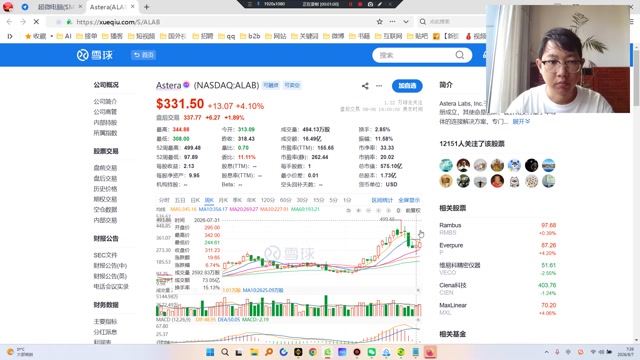This screenshot has height=360, width=640.
Task: Switch chart to 周K tab
Action: point(209,200)
